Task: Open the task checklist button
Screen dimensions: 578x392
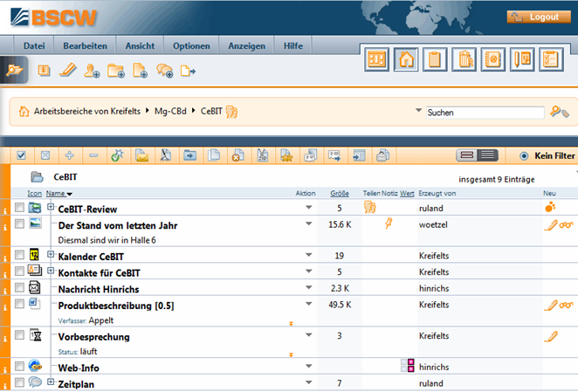Action: click(x=551, y=59)
